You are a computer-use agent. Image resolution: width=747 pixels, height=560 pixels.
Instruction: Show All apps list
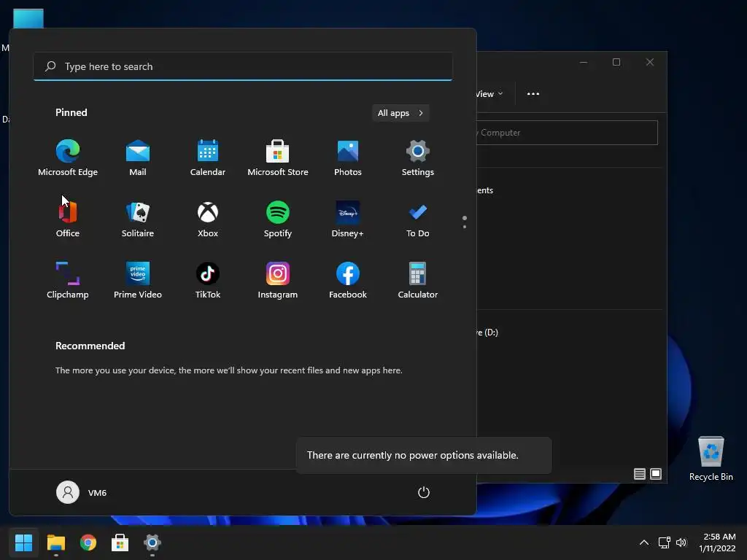(400, 113)
